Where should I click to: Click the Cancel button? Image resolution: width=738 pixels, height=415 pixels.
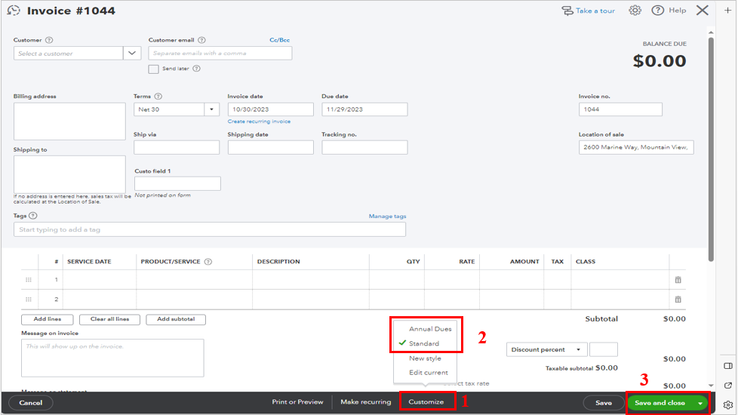[31, 403]
